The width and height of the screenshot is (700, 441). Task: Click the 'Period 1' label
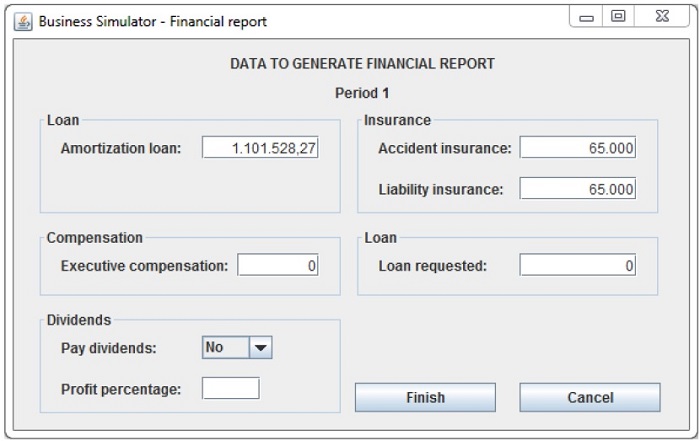click(362, 93)
